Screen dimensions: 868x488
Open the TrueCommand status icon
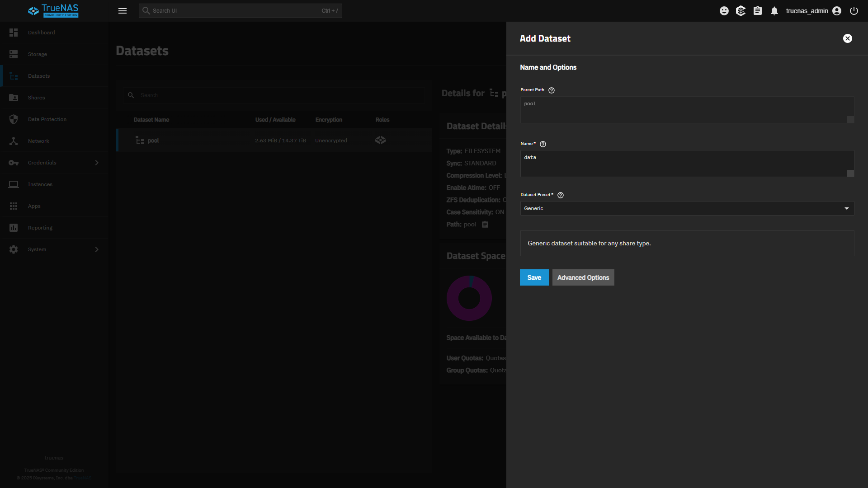tap(741, 11)
